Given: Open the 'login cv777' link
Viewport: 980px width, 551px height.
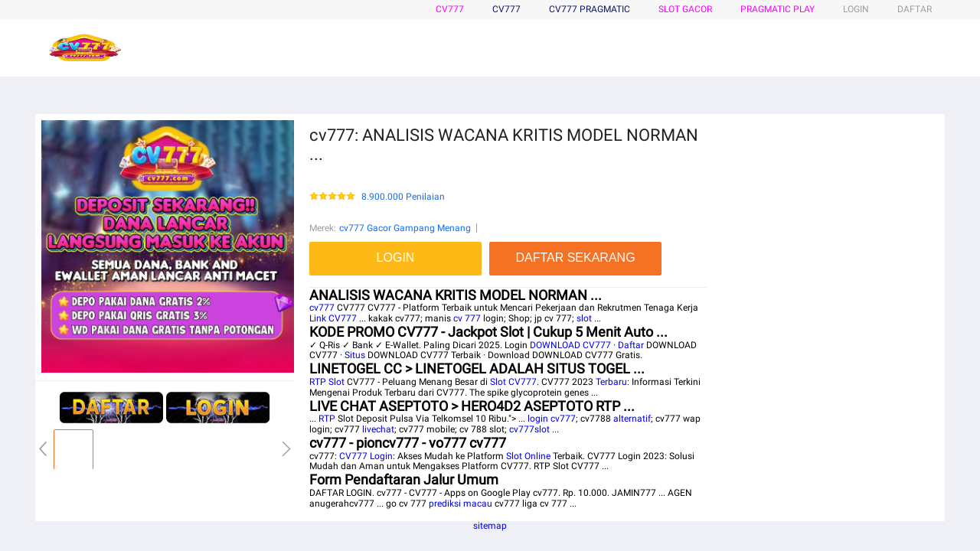Looking at the screenshot, I should (551, 419).
